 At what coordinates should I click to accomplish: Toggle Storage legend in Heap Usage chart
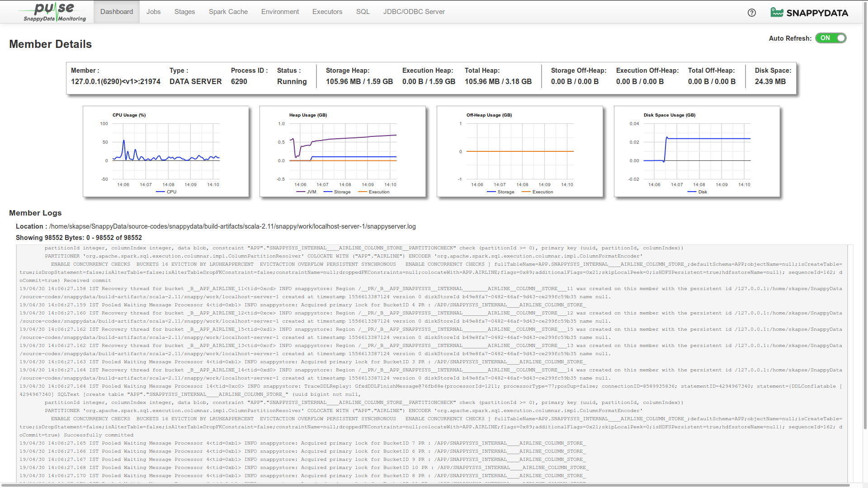coord(337,192)
